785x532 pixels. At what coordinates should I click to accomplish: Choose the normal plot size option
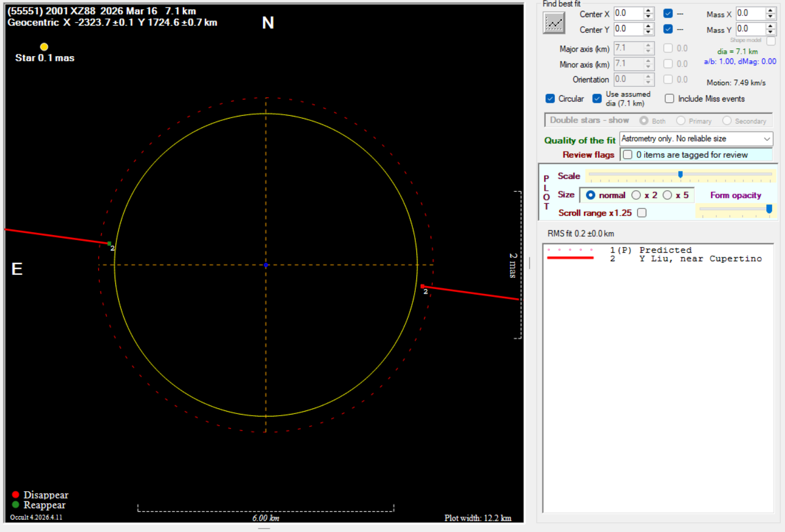(x=591, y=195)
